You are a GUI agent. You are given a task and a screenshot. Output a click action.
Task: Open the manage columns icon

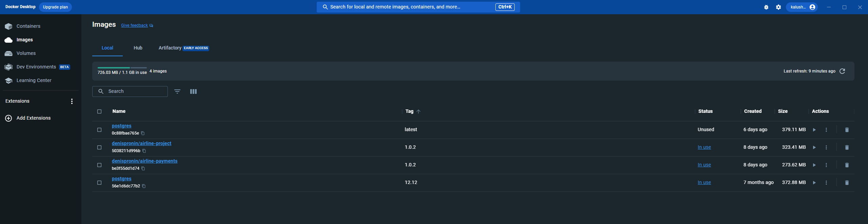(194, 91)
